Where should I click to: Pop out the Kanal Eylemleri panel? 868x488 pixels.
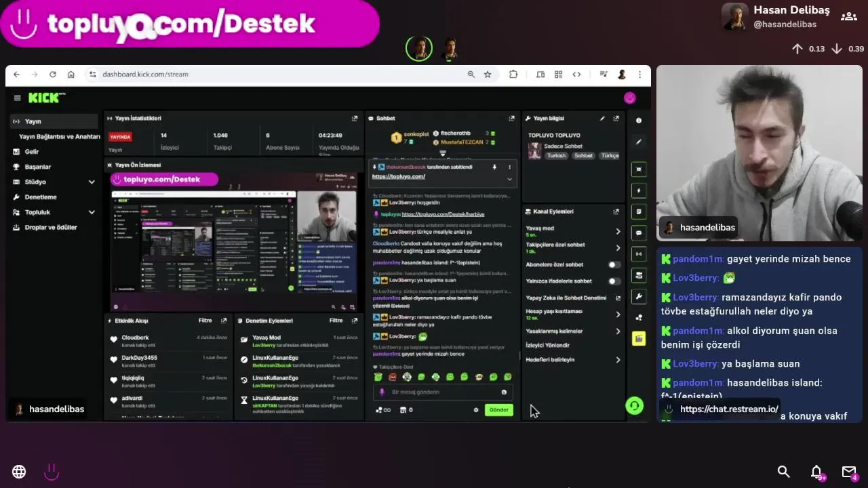[616, 211]
